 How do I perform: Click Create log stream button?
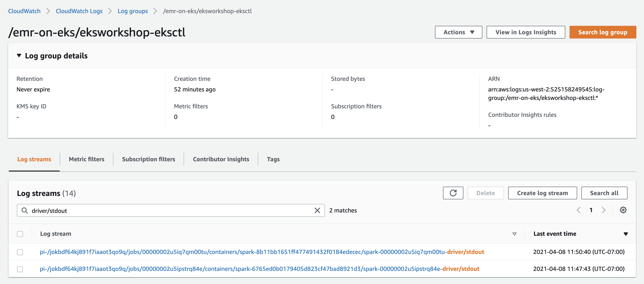point(542,193)
